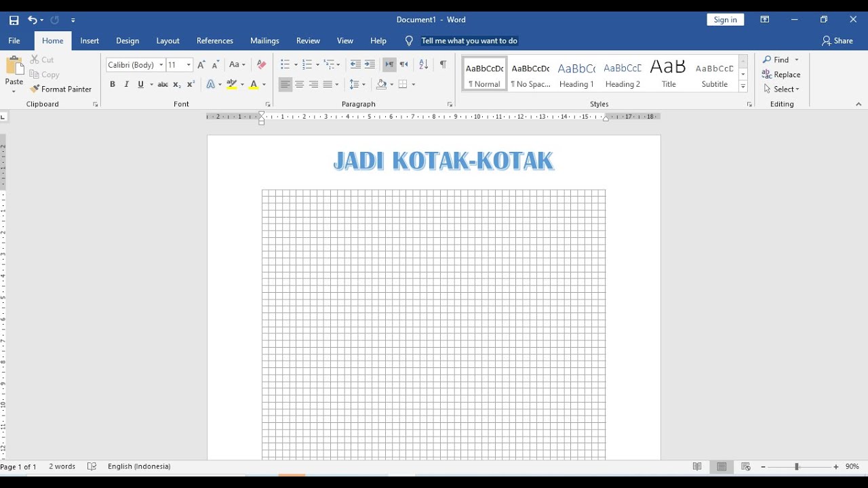Save the document with the floppy disk icon

pos(14,20)
